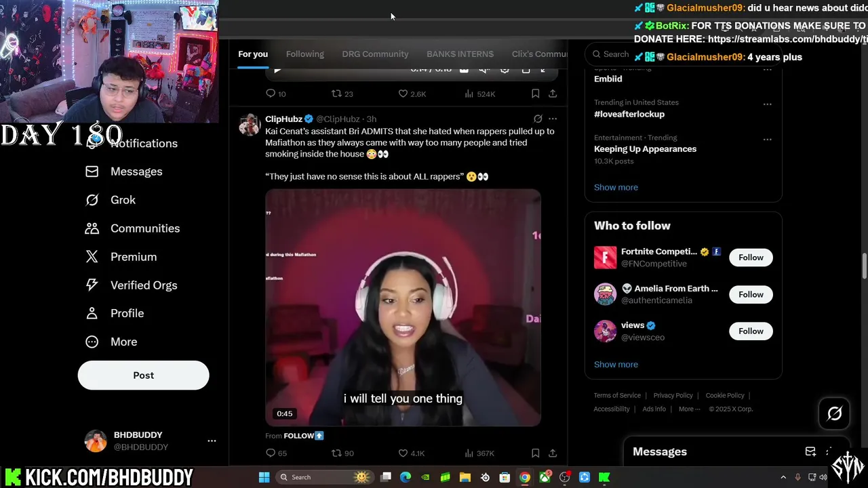Open Grok in the left sidebar

tap(111, 200)
